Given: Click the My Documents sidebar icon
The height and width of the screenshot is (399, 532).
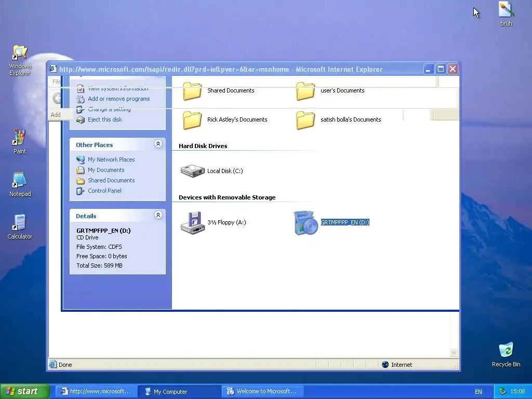Looking at the screenshot, I should pyautogui.click(x=81, y=170).
